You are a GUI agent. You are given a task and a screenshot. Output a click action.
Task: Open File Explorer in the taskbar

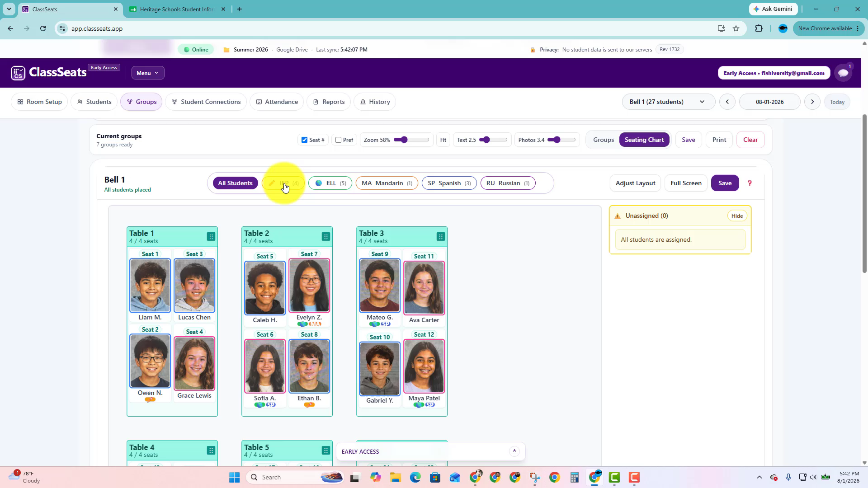pos(396,477)
